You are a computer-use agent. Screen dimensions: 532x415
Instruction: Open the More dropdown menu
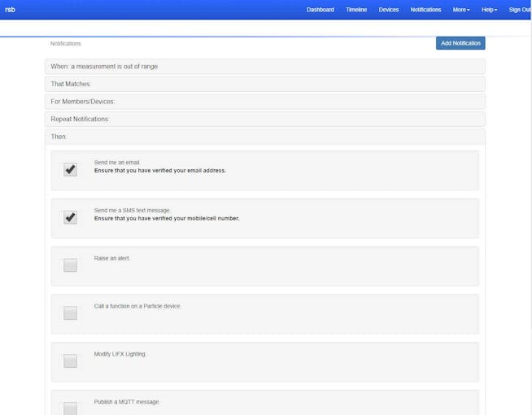461,10
